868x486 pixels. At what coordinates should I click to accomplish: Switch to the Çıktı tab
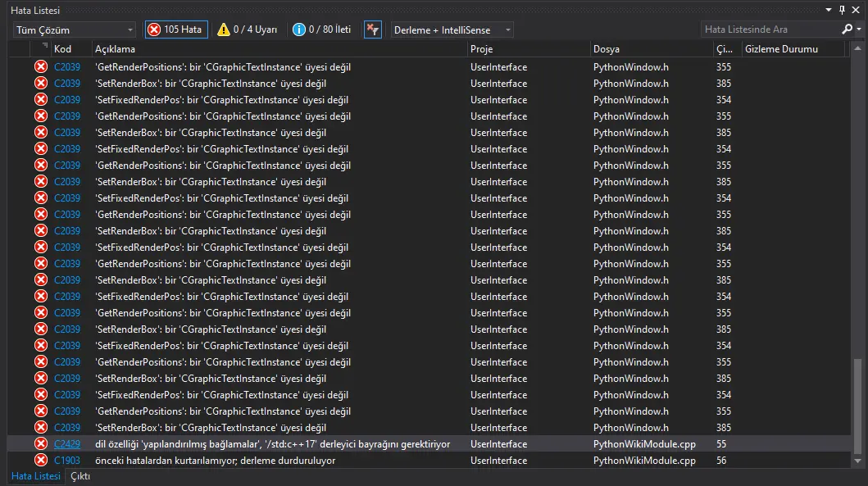coord(80,476)
